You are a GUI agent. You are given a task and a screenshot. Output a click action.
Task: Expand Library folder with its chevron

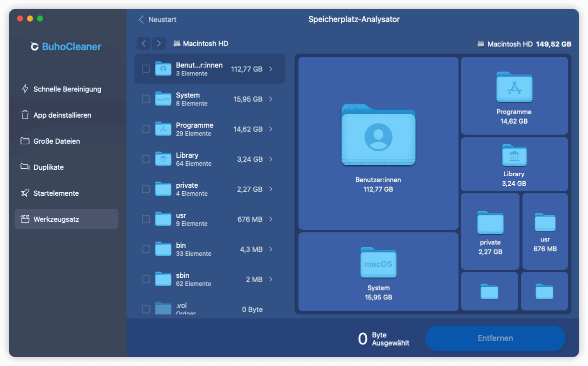[271, 159]
